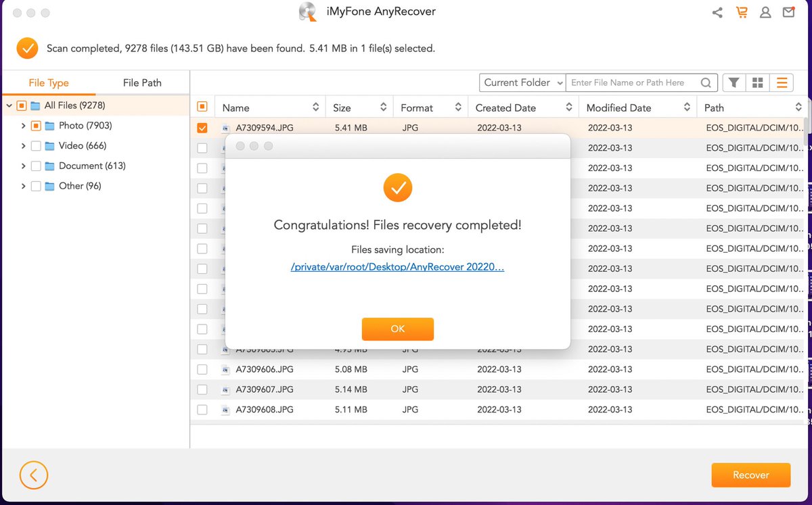Click the Created Date sort arrows
812x505 pixels.
click(x=569, y=107)
